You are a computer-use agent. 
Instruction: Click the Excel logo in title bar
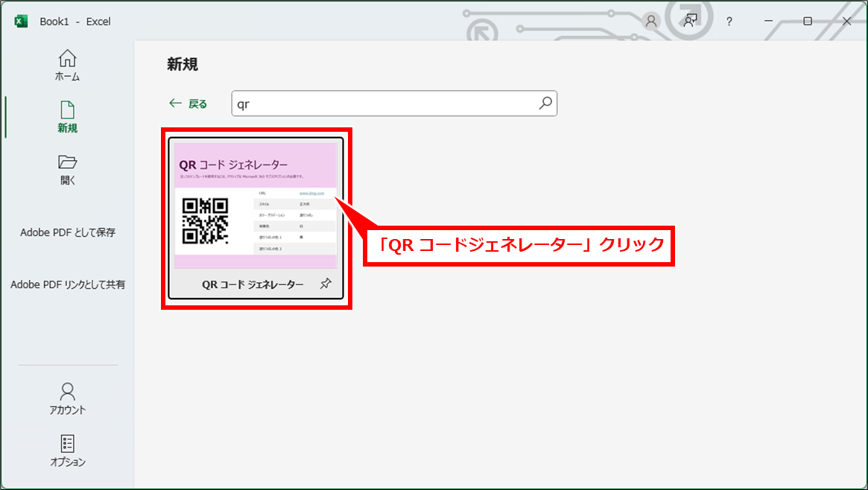click(x=21, y=22)
